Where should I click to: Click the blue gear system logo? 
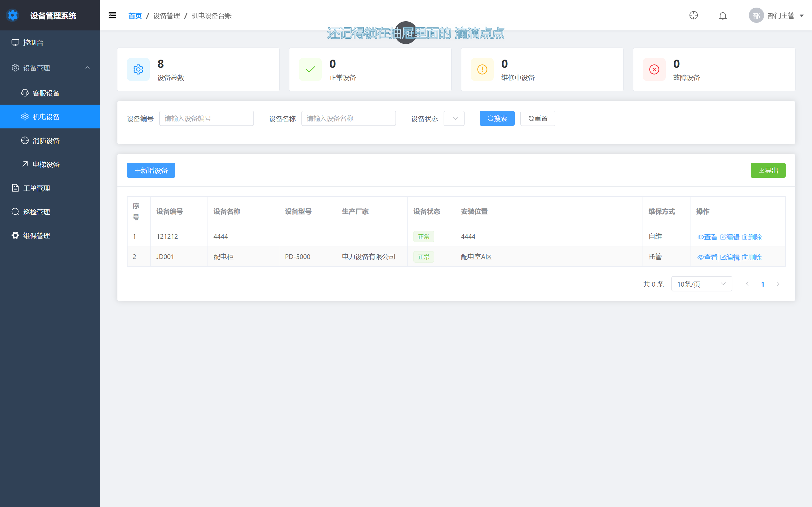click(13, 16)
